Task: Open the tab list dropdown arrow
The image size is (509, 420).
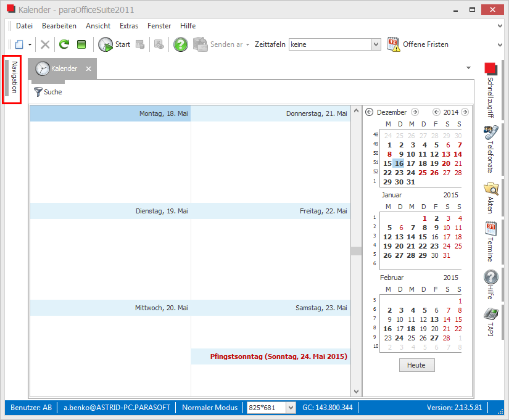Action: pyautogui.click(x=468, y=68)
